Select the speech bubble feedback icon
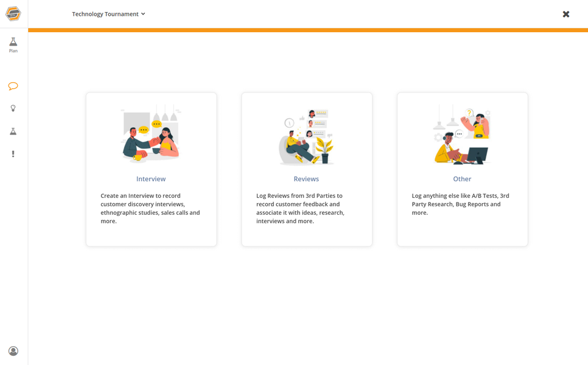Image resolution: width=588 pixels, height=365 pixels. 13,86
